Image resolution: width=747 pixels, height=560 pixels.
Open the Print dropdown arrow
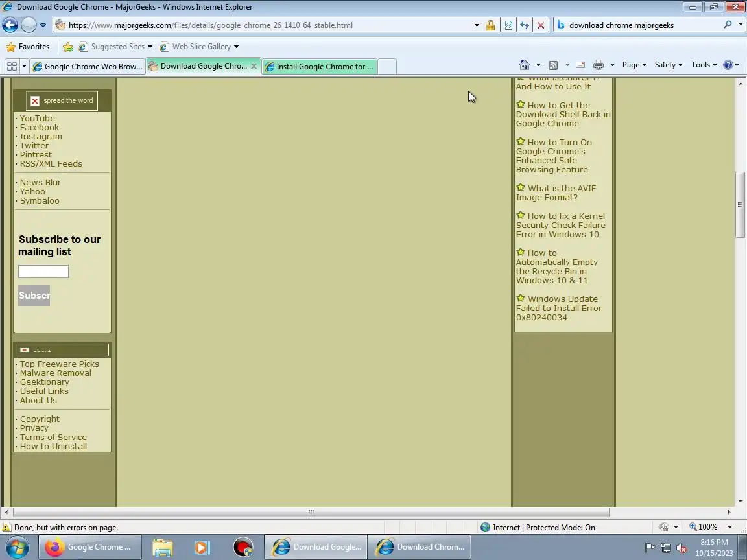click(612, 65)
